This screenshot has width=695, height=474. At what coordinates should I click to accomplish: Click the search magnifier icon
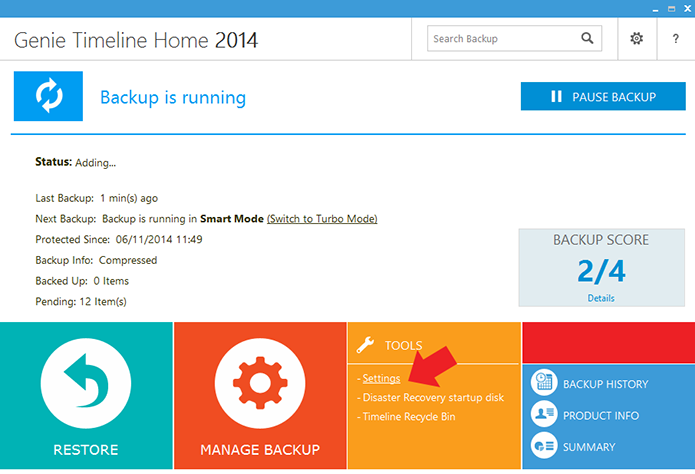[587, 38]
